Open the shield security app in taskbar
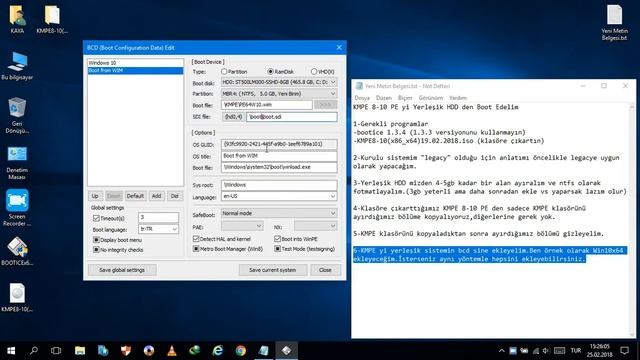 click(126, 351)
